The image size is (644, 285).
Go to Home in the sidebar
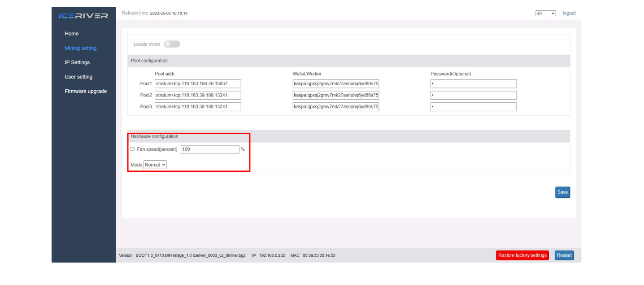[x=71, y=34]
